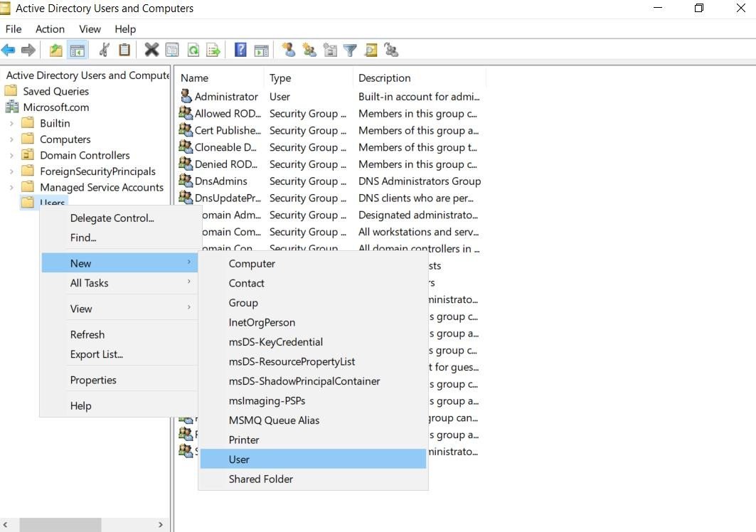The width and height of the screenshot is (756, 532).
Task: Toggle the Show/Hide Action Pane icon
Action: 261,50
